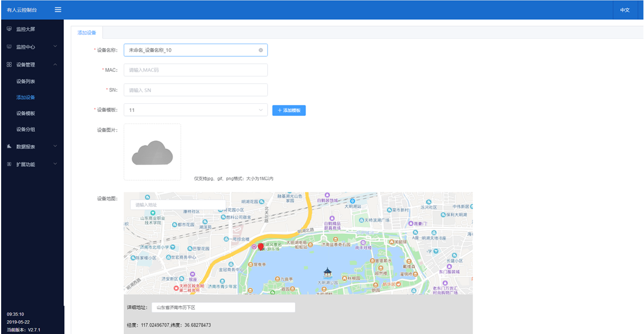644x334 pixels.
Task: Clear the device name field with the X icon
Action: [x=261, y=50]
